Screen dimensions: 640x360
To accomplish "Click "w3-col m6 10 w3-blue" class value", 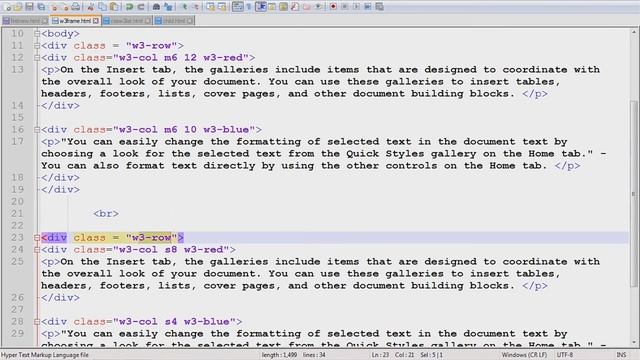I will point(184,130).
